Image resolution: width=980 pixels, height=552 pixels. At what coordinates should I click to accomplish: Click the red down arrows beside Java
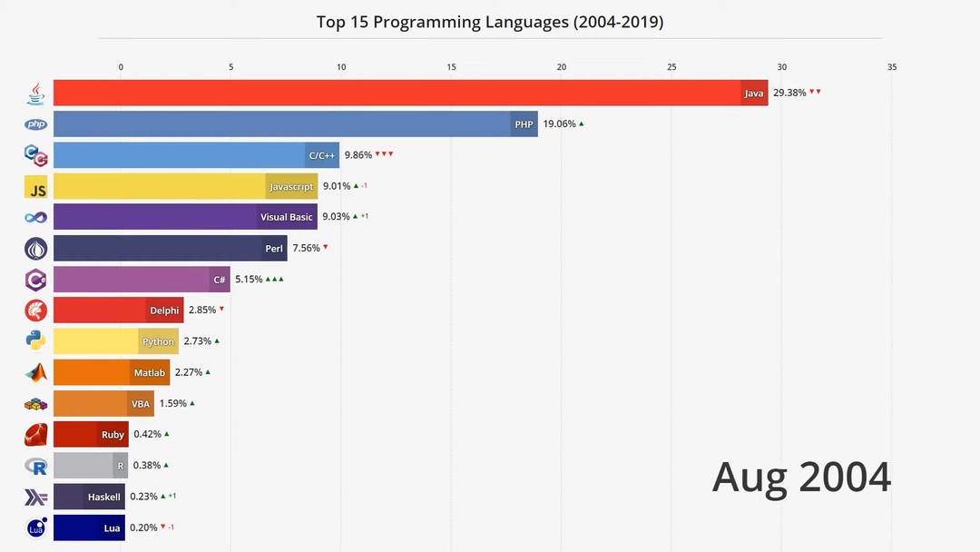pos(815,92)
